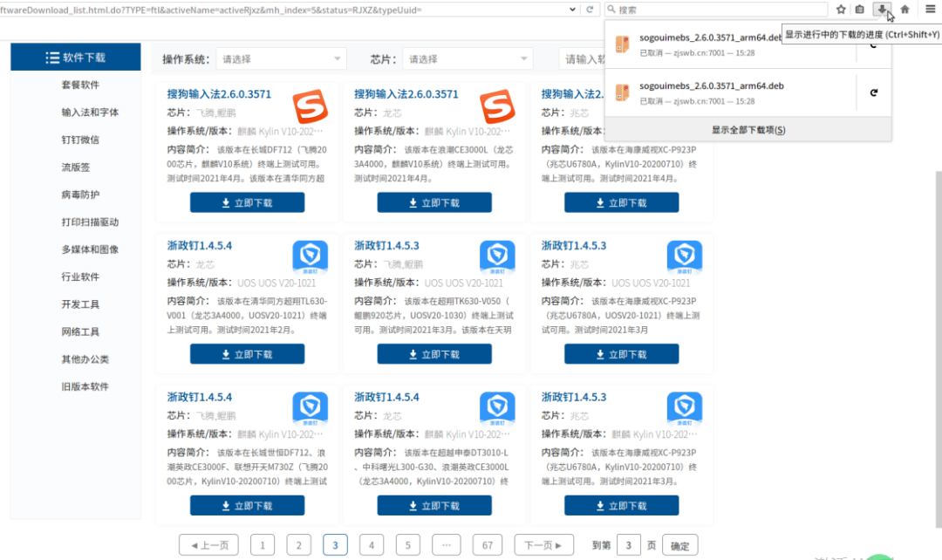Click list icon beside 软件下载 header
Screen dimensions: 942x560
coord(52,58)
